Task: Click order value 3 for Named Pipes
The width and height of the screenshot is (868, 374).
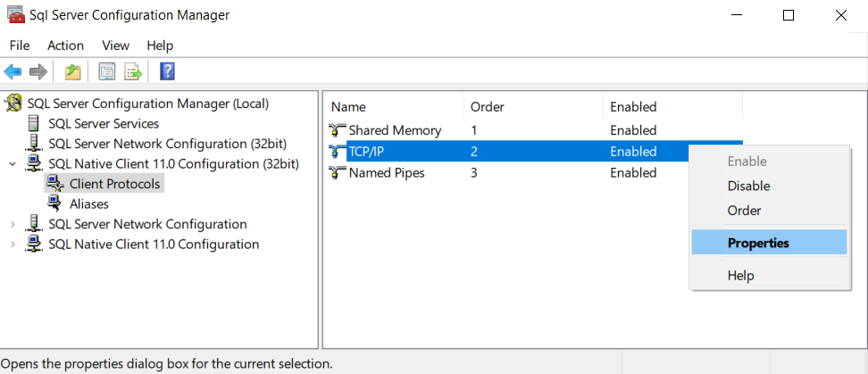Action: click(x=474, y=172)
